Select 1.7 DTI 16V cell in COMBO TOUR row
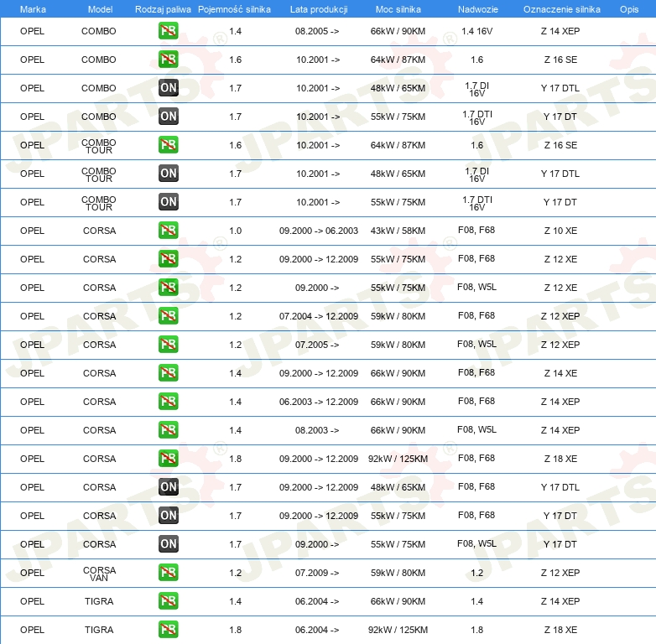The height and width of the screenshot is (644, 656). [476, 203]
